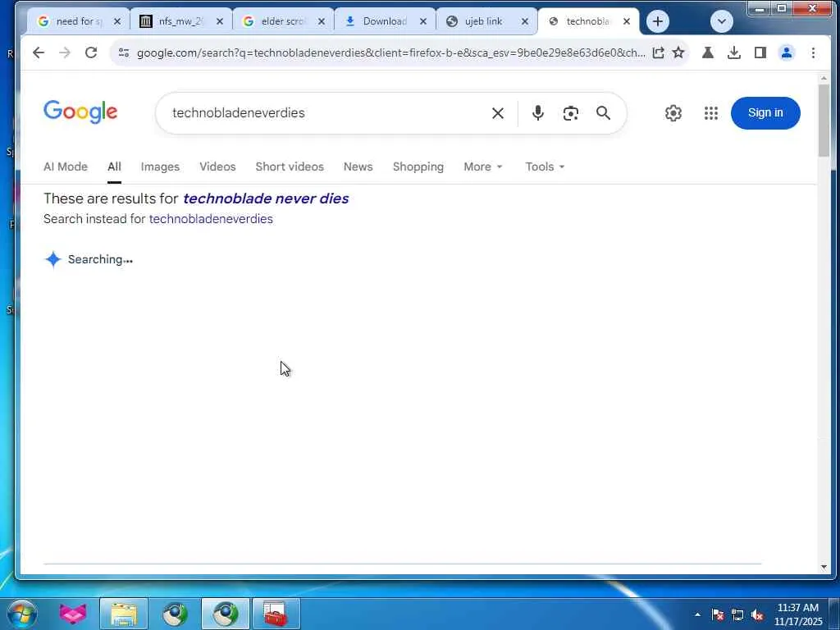Open pink fox app in taskbar
840x630 pixels.
pyautogui.click(x=73, y=614)
